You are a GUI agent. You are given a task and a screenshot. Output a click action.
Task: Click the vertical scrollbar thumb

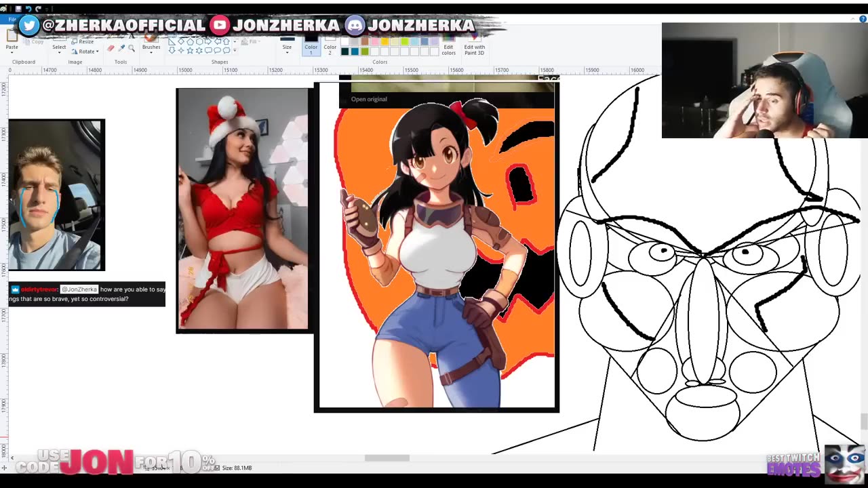click(x=864, y=422)
